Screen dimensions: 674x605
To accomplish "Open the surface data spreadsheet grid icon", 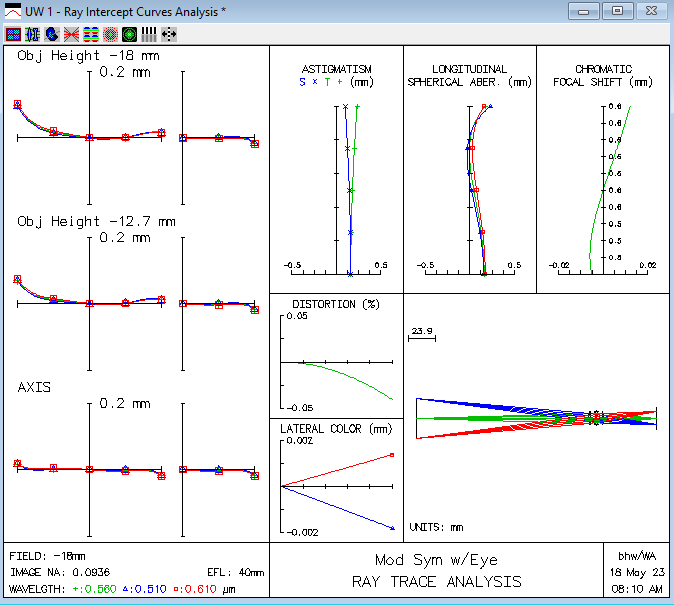I will [13, 34].
